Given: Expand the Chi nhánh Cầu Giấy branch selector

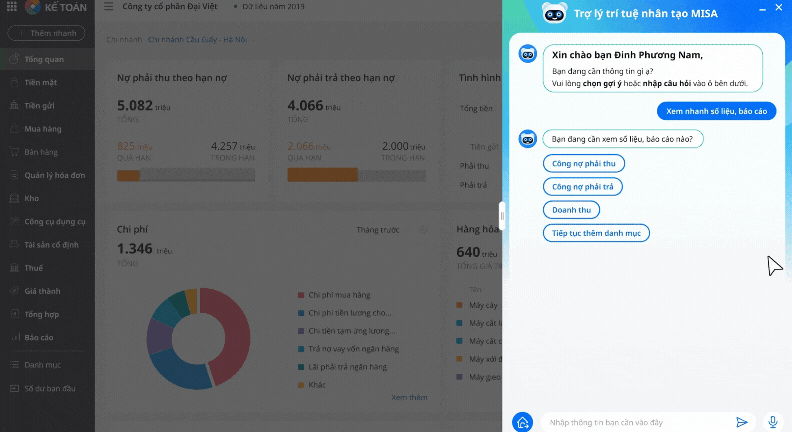Looking at the screenshot, I should (198, 40).
